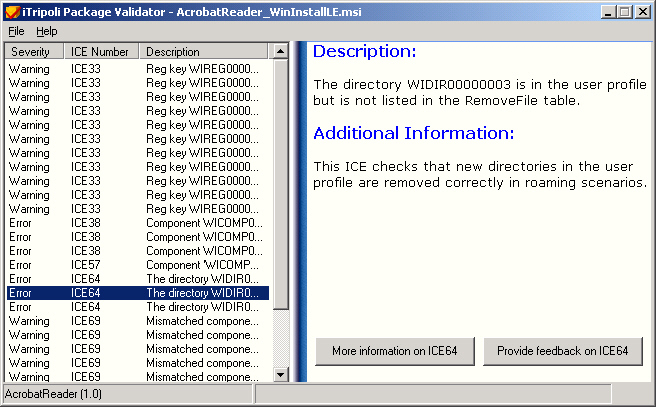The image size is (656, 407).
Task: Click the Error cell of the highlighted row
Action: [20, 293]
